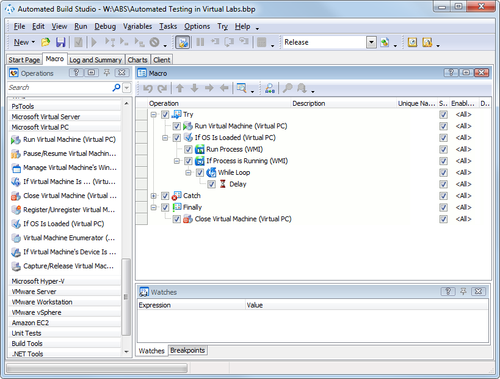Collapse the Try node in macro tree
The width and height of the screenshot is (500, 379).
pyautogui.click(x=153, y=115)
